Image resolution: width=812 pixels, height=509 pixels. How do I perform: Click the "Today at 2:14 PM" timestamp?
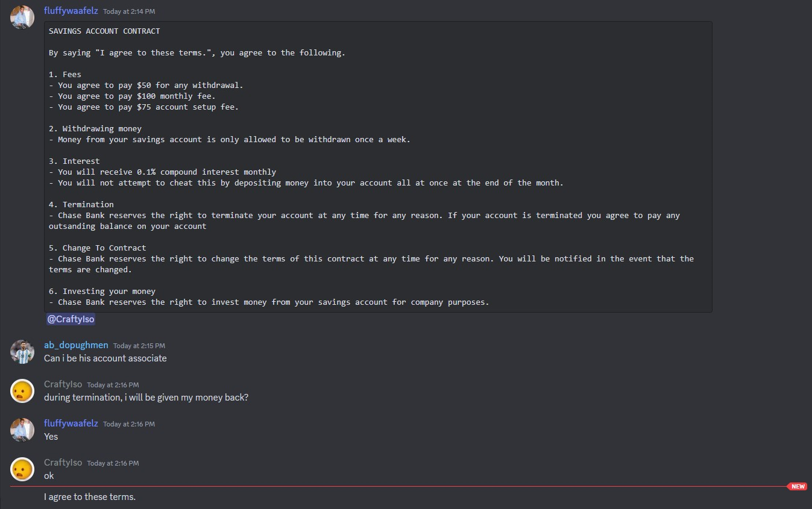point(129,11)
